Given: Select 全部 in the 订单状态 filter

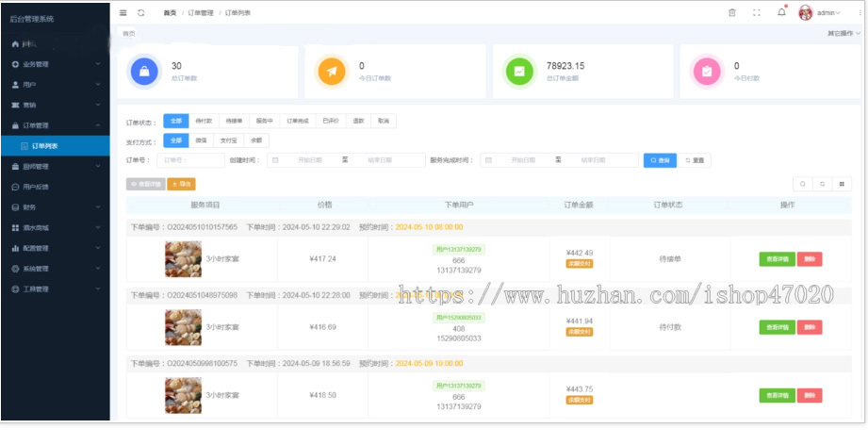Looking at the screenshot, I should coord(176,122).
